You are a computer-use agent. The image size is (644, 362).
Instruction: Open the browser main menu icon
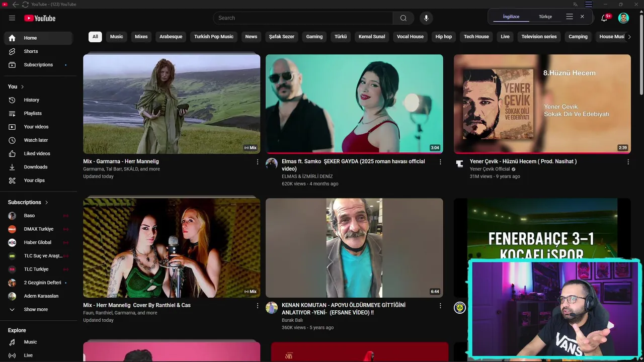588,5
